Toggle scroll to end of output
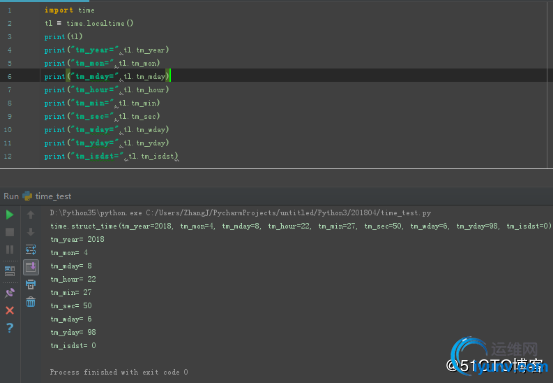Image resolution: width=554 pixels, height=383 pixels. (31, 267)
